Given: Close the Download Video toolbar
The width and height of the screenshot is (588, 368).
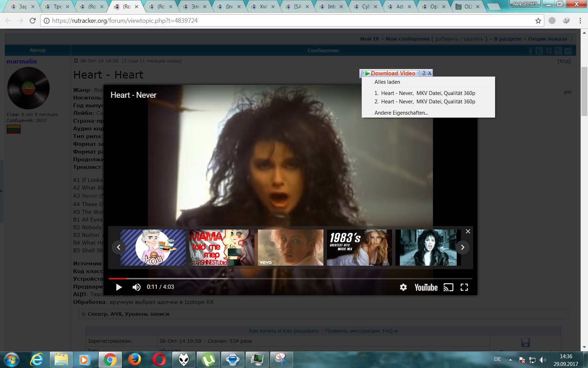Looking at the screenshot, I should pos(429,73).
